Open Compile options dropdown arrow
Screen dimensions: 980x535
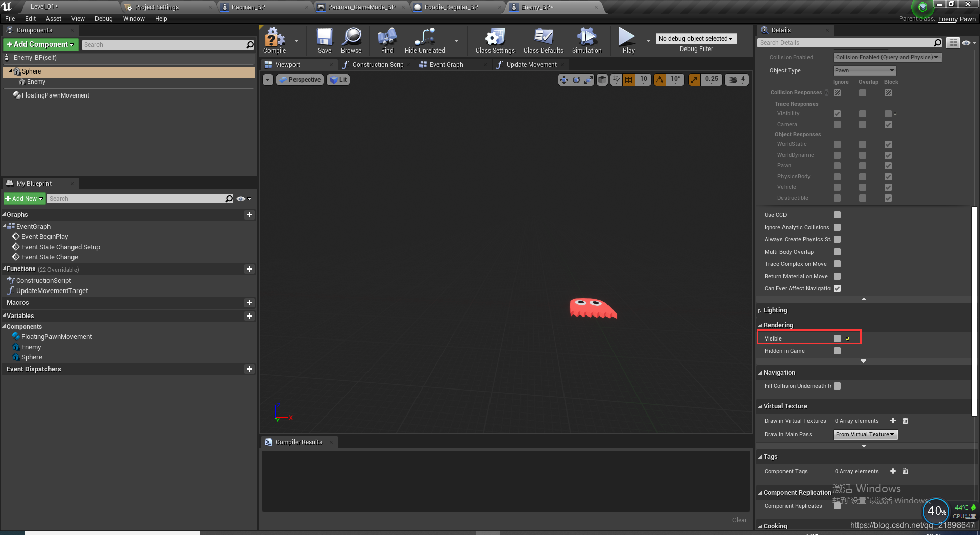click(x=296, y=41)
